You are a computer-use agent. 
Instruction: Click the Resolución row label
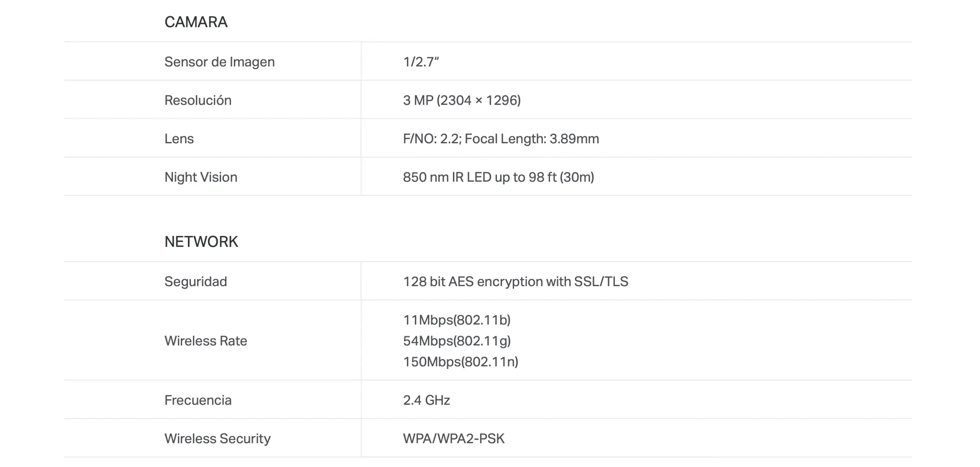(198, 100)
